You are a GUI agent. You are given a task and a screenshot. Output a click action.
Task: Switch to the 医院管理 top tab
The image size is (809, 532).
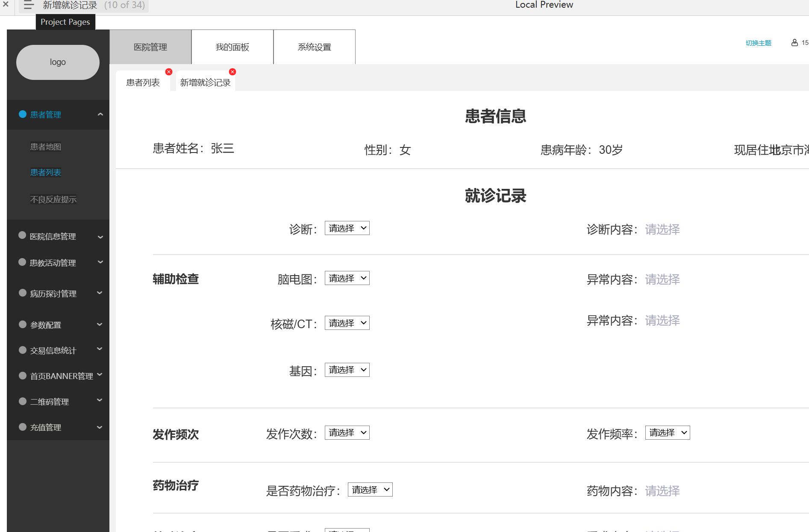point(150,47)
